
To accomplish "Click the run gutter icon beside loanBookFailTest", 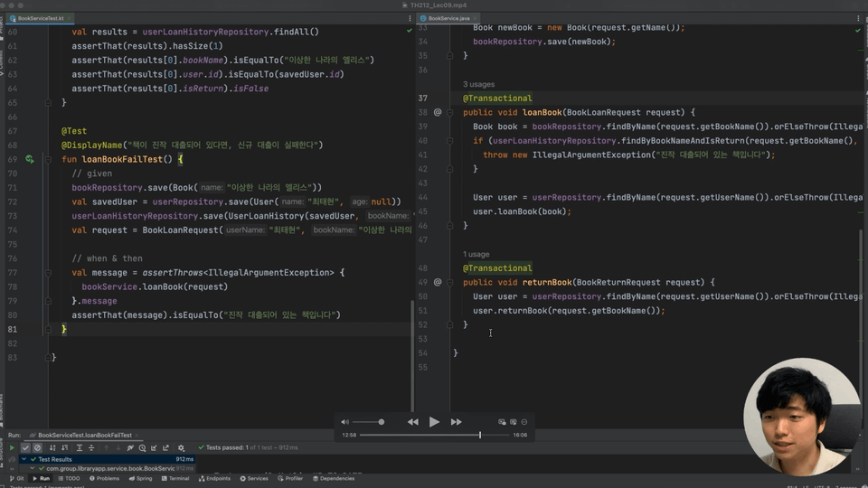I will (29, 159).
